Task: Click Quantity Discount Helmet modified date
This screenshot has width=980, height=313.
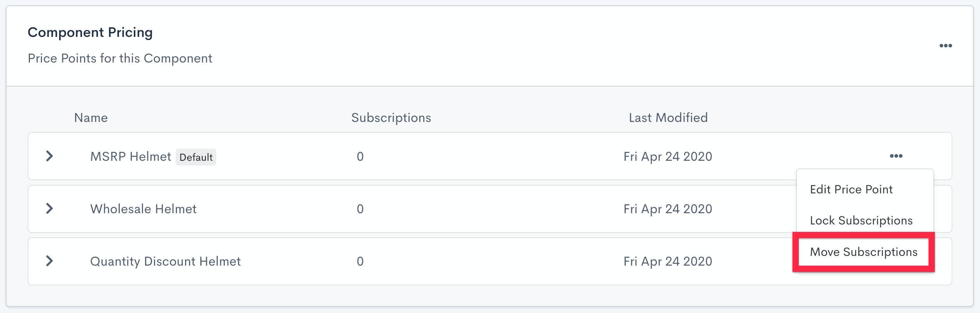Action: 668,261
